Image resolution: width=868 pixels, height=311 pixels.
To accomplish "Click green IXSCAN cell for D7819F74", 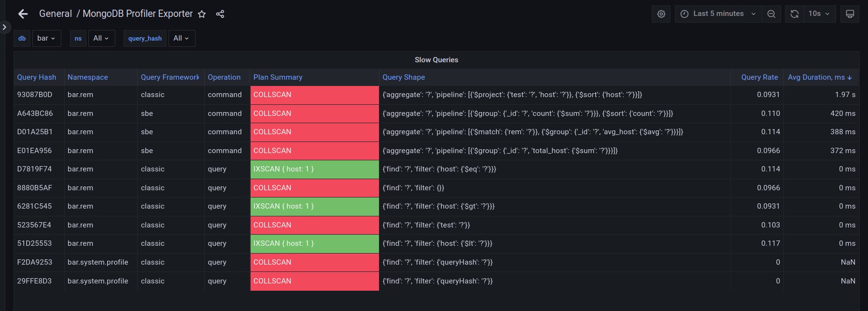I will pos(314,170).
